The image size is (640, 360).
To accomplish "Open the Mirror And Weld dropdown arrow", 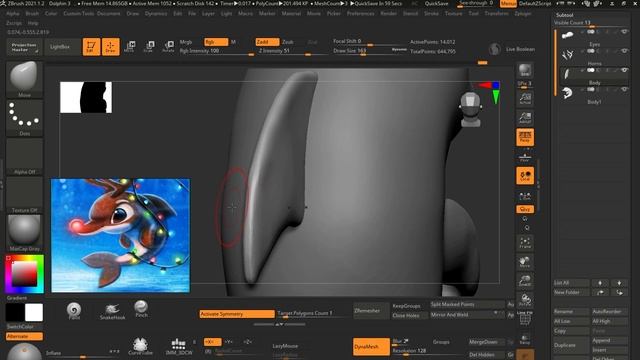I will (496, 313).
